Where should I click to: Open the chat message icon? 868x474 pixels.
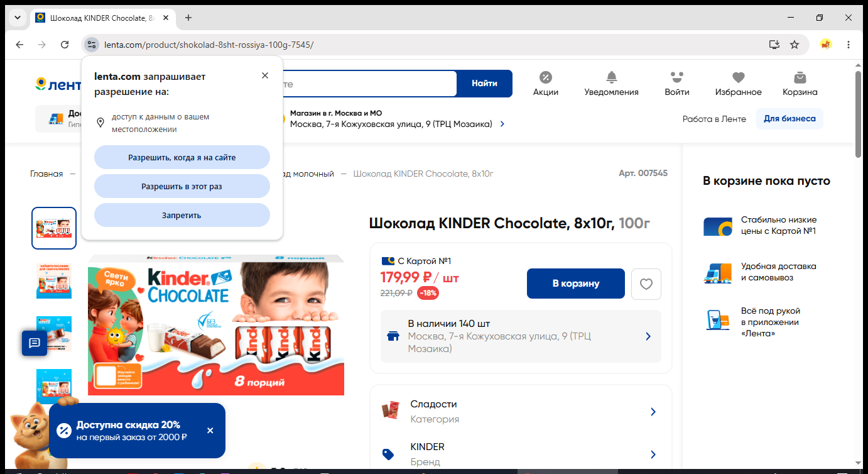(35, 343)
